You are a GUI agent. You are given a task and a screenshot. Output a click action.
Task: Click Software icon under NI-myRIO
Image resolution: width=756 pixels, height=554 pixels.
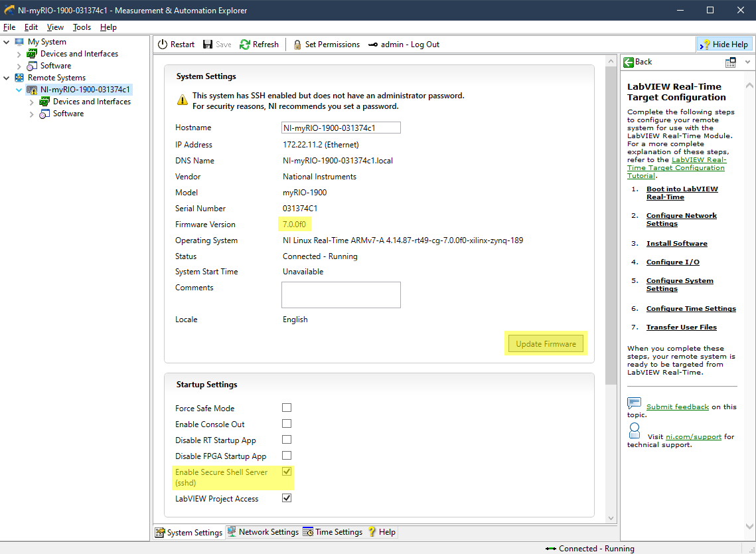(x=44, y=114)
